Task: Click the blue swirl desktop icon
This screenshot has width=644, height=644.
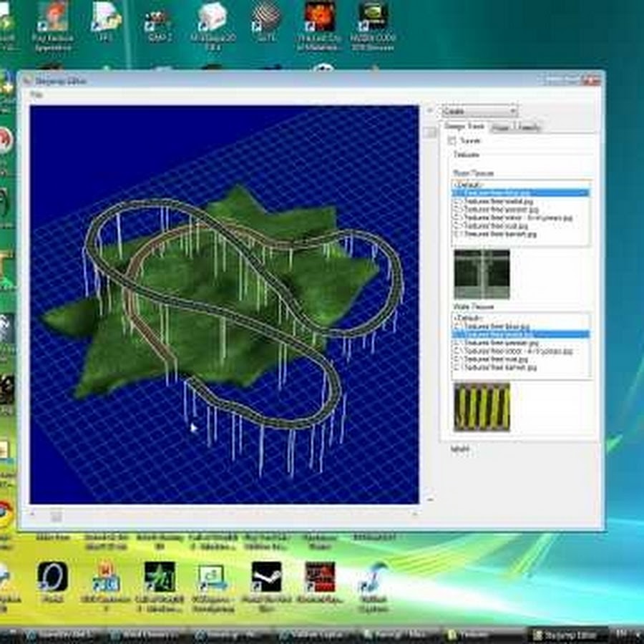Action: click(373, 577)
